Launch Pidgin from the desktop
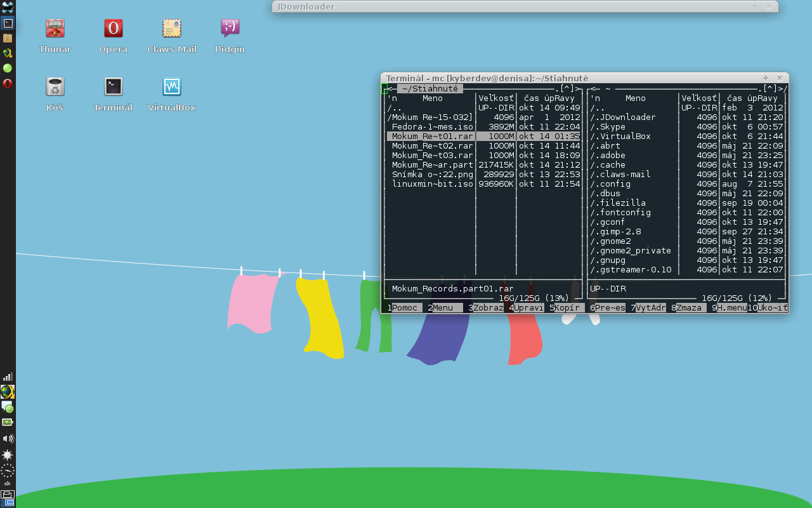 point(230,29)
